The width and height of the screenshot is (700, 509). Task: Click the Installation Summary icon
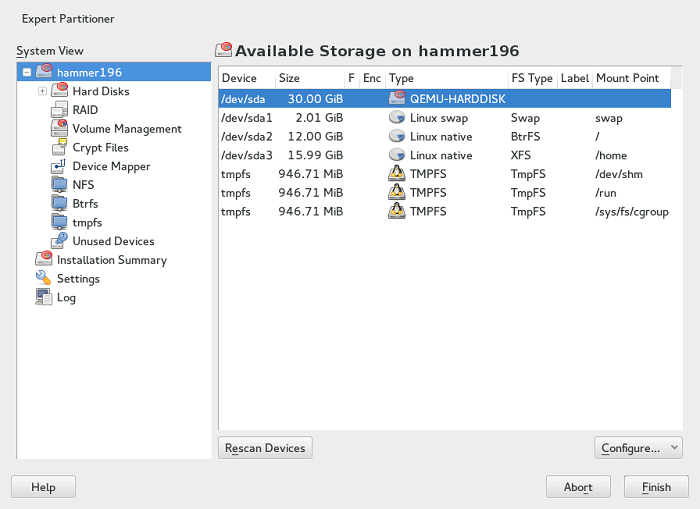coord(43,260)
